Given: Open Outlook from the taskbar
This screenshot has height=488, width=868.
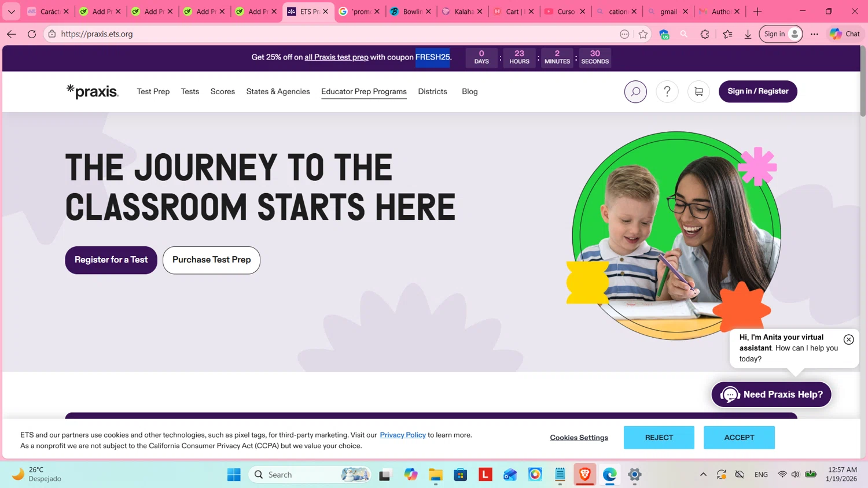Looking at the screenshot, I should [x=510, y=475].
